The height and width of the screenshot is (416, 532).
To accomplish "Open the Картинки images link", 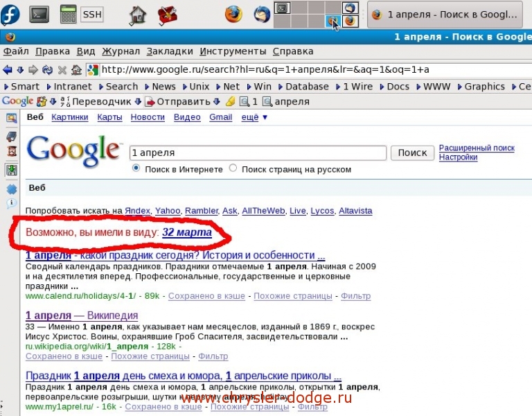I will point(70,117).
